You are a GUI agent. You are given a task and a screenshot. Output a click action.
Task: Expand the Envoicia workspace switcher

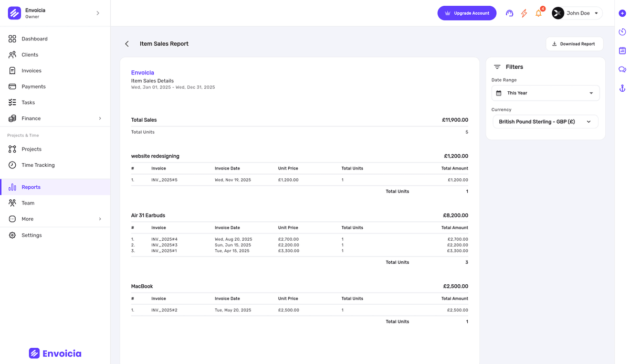(x=98, y=13)
